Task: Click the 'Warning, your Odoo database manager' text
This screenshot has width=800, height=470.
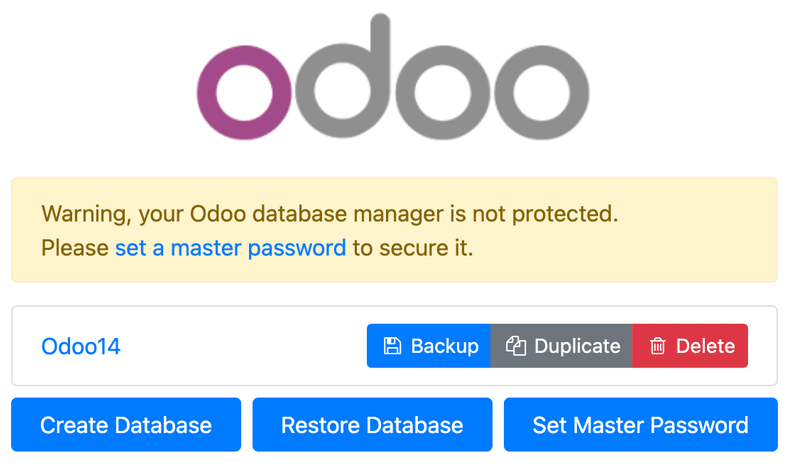Action: pos(243,214)
